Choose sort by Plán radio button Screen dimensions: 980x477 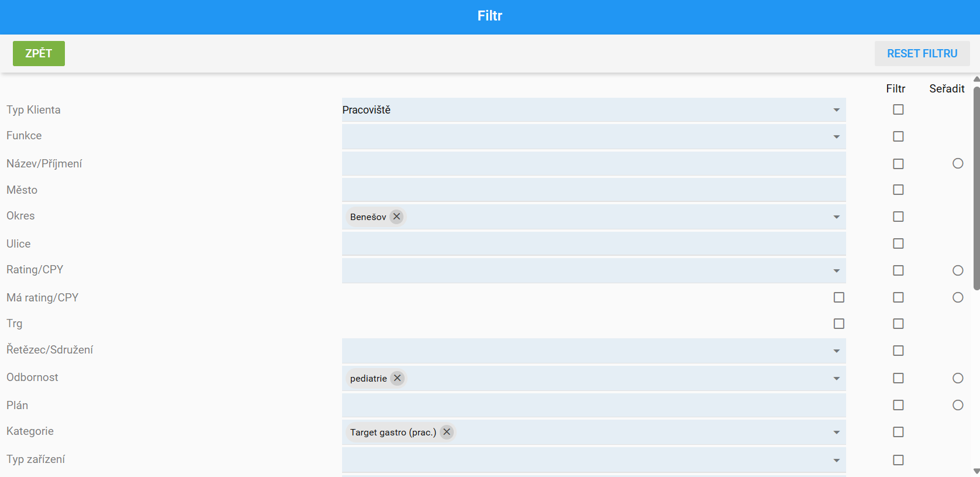(x=957, y=405)
